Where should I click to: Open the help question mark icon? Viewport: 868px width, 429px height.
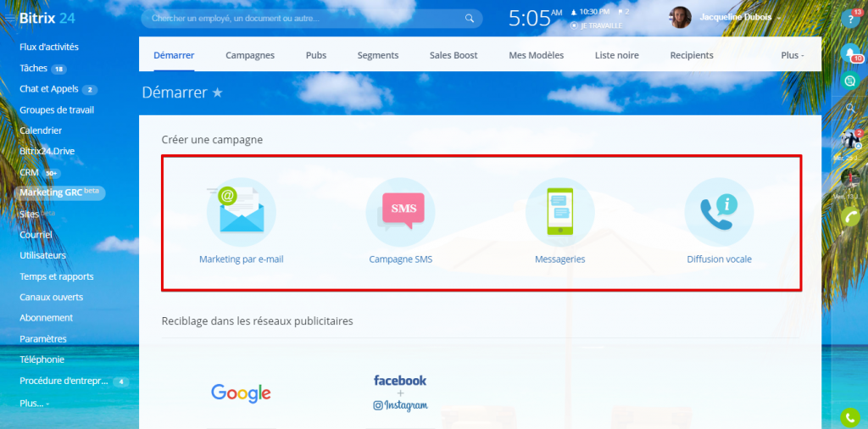coord(849,19)
